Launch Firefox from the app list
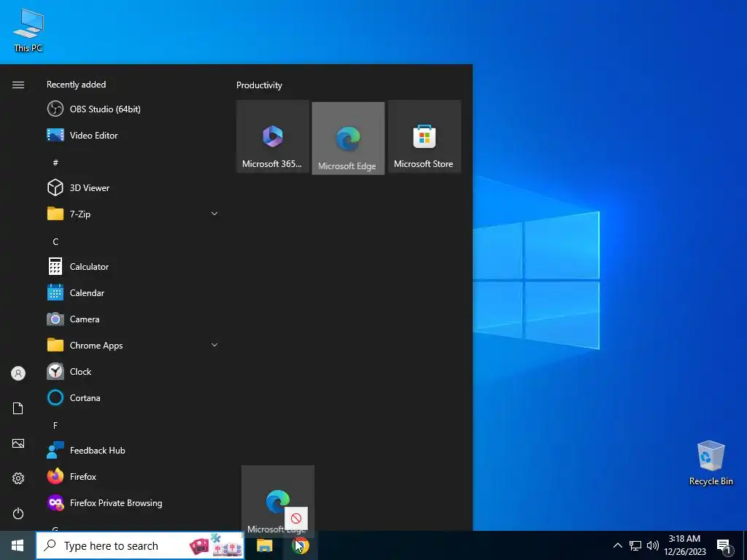This screenshot has height=560, width=747. (x=132, y=476)
